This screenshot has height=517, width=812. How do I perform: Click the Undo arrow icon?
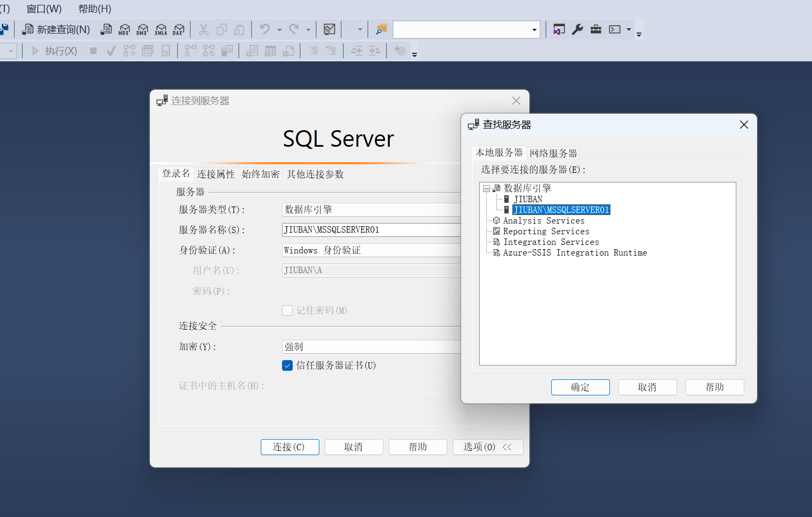click(x=265, y=29)
